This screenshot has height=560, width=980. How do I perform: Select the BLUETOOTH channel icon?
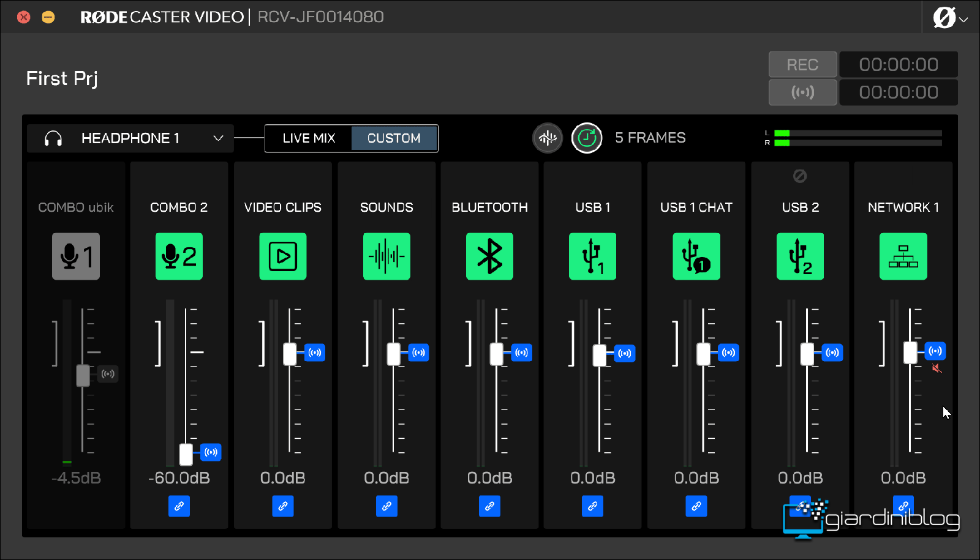[x=489, y=256]
